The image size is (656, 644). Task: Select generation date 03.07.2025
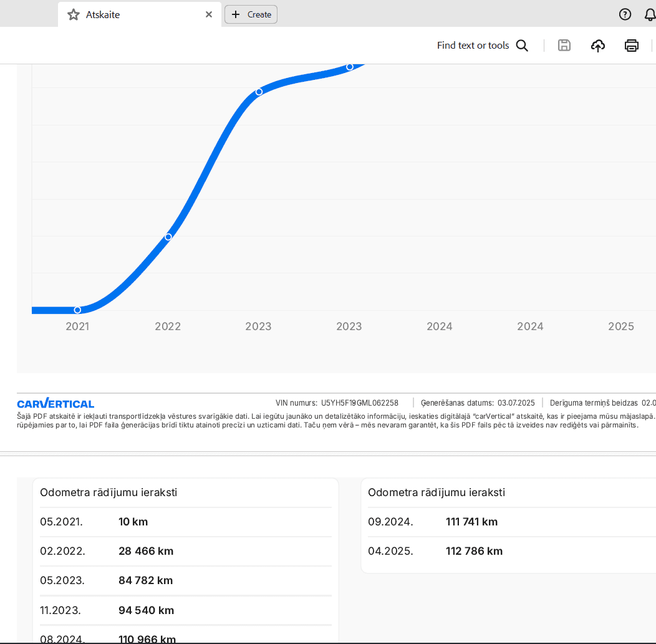click(516, 403)
